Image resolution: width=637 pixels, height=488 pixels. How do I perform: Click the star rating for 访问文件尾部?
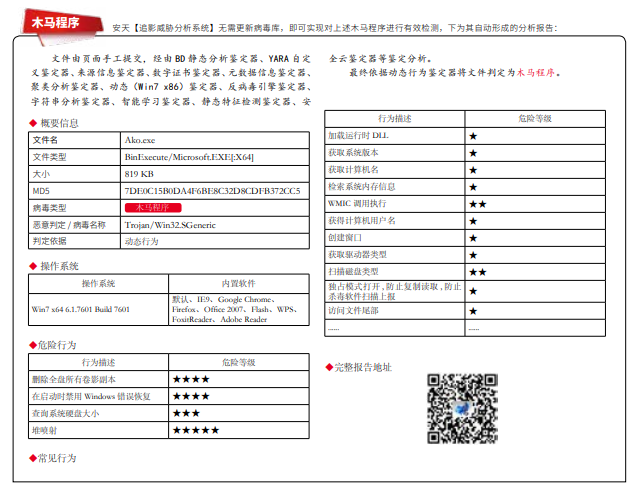click(x=473, y=311)
